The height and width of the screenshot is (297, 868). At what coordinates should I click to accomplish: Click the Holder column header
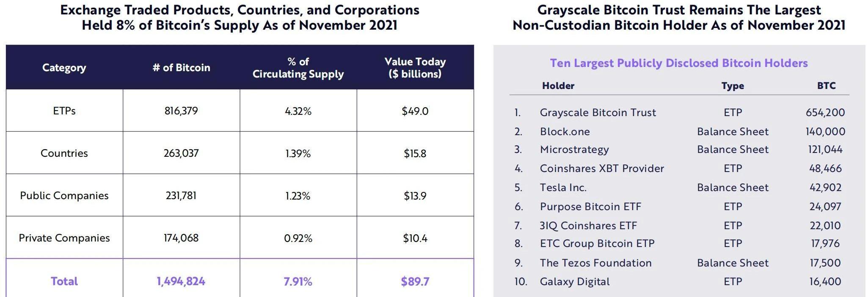(558, 86)
